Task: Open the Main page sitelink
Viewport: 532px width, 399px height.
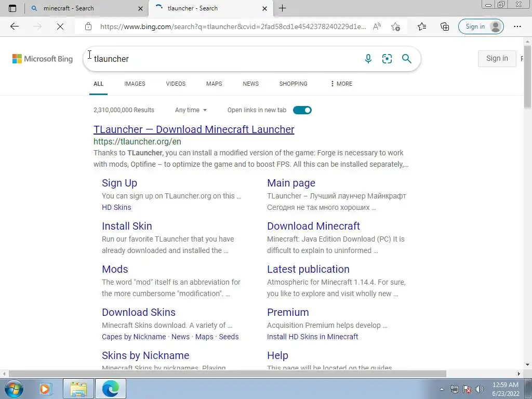Action: pyautogui.click(x=291, y=183)
